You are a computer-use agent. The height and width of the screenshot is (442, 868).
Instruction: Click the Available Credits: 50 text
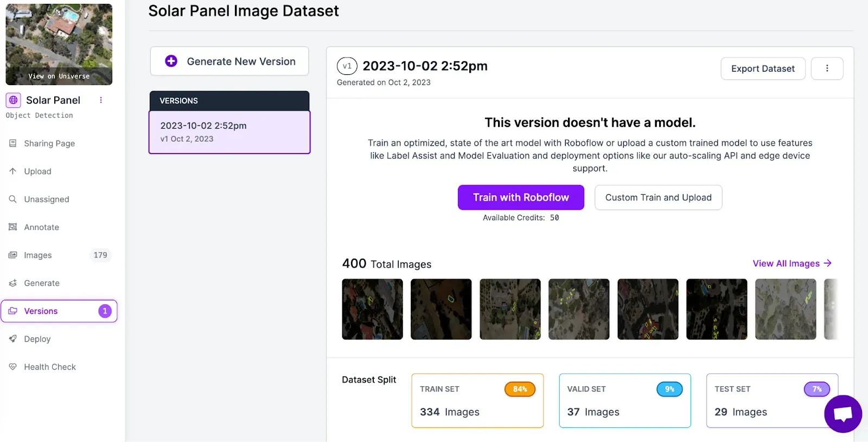521,217
